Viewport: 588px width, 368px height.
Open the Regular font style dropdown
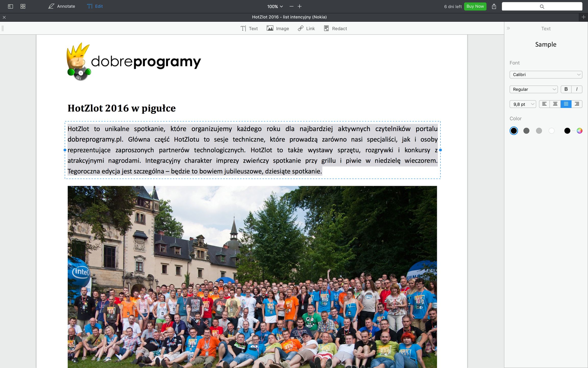point(533,89)
